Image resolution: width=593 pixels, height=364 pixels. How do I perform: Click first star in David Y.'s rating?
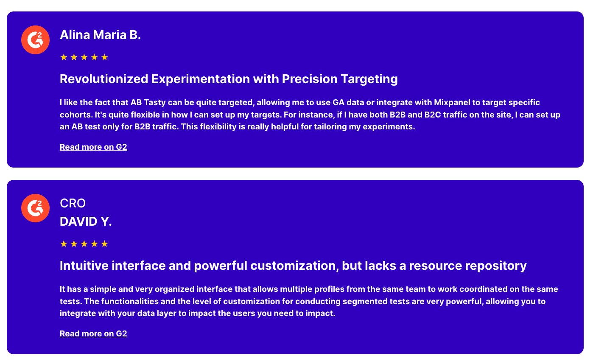click(x=64, y=244)
